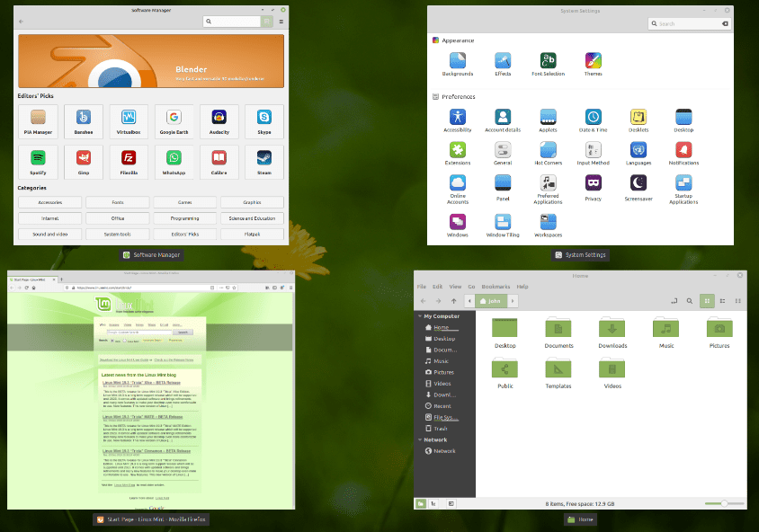Open the Sound and video category
Image resolution: width=759 pixels, height=532 pixels.
49,234
